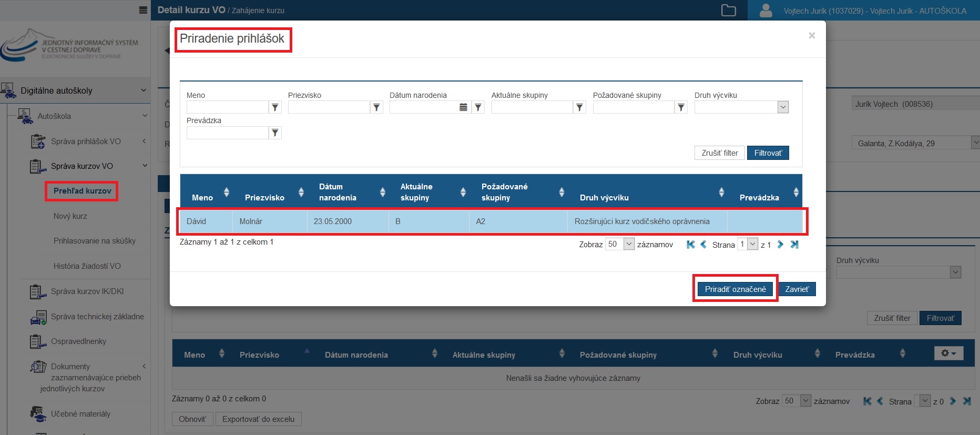Sort modal table by Meno column
The image size is (980, 435).
[x=227, y=192]
